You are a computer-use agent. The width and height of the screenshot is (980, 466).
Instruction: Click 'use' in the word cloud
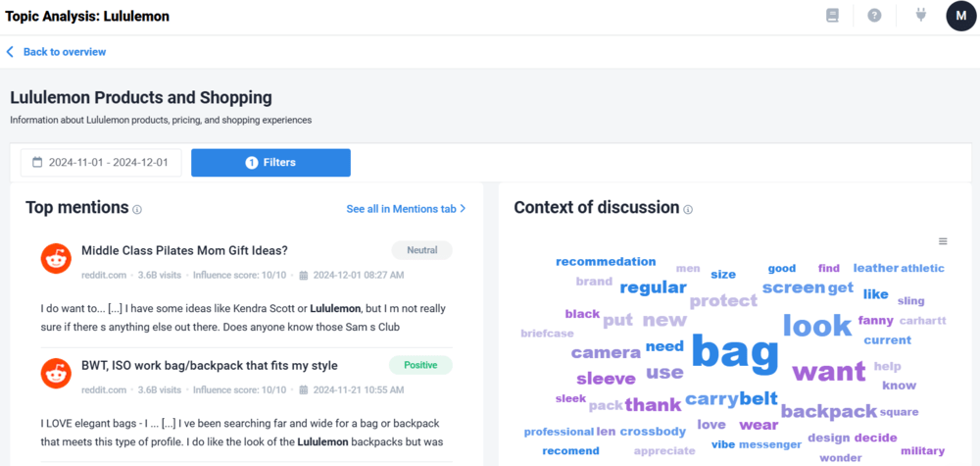tap(664, 373)
